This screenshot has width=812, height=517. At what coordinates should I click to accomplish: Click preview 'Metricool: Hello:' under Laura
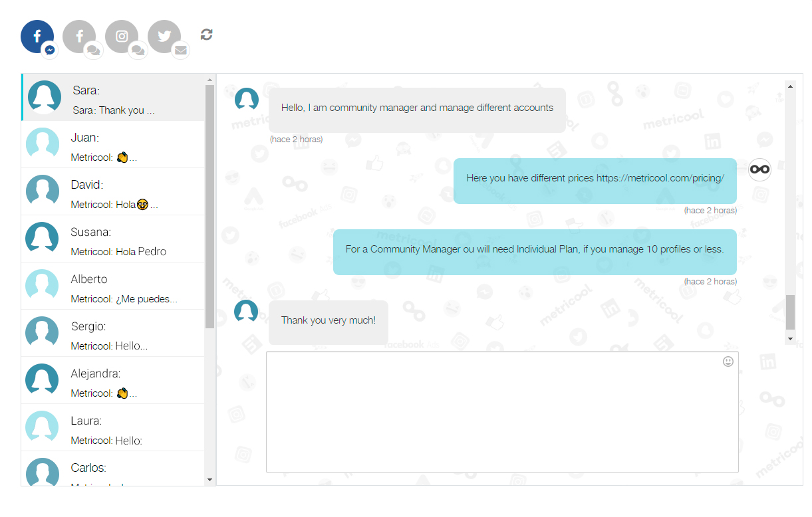tap(106, 441)
